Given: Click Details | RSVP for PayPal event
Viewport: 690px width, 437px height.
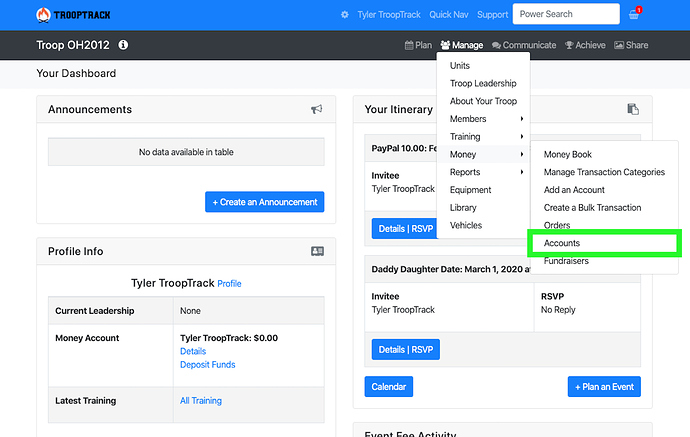Looking at the screenshot, I should 405,228.
